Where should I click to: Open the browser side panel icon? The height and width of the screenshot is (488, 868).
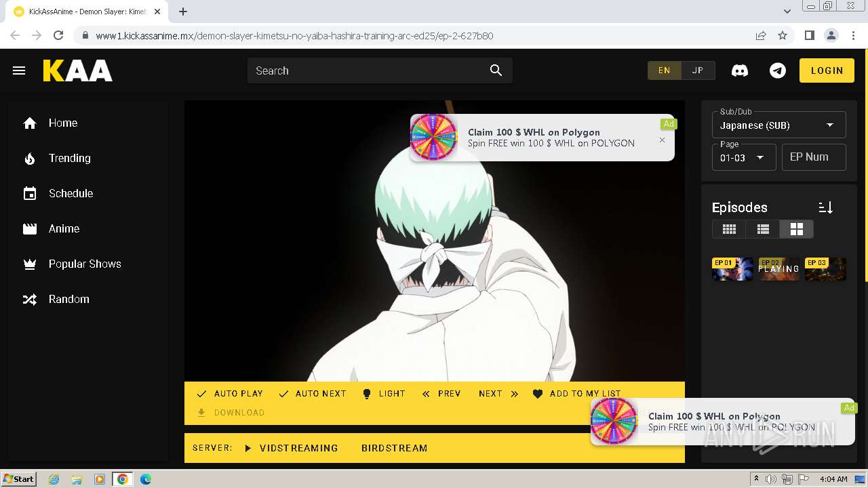point(809,35)
